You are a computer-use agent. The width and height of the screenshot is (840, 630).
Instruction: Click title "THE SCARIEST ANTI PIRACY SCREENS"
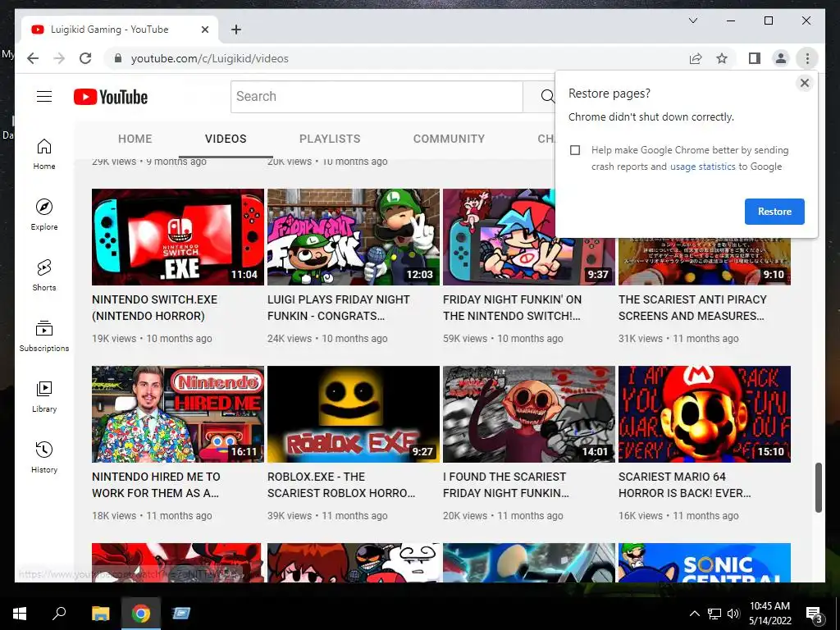[x=692, y=308]
